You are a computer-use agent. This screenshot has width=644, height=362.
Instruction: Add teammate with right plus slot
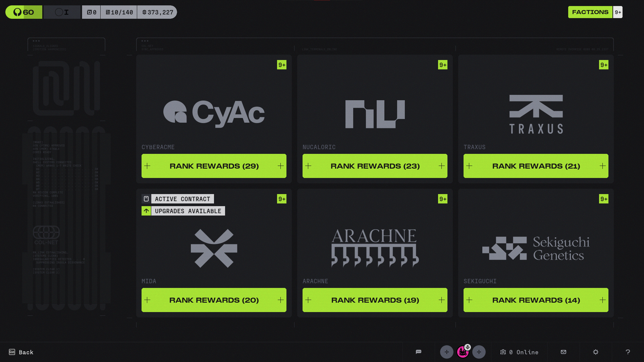click(x=479, y=352)
